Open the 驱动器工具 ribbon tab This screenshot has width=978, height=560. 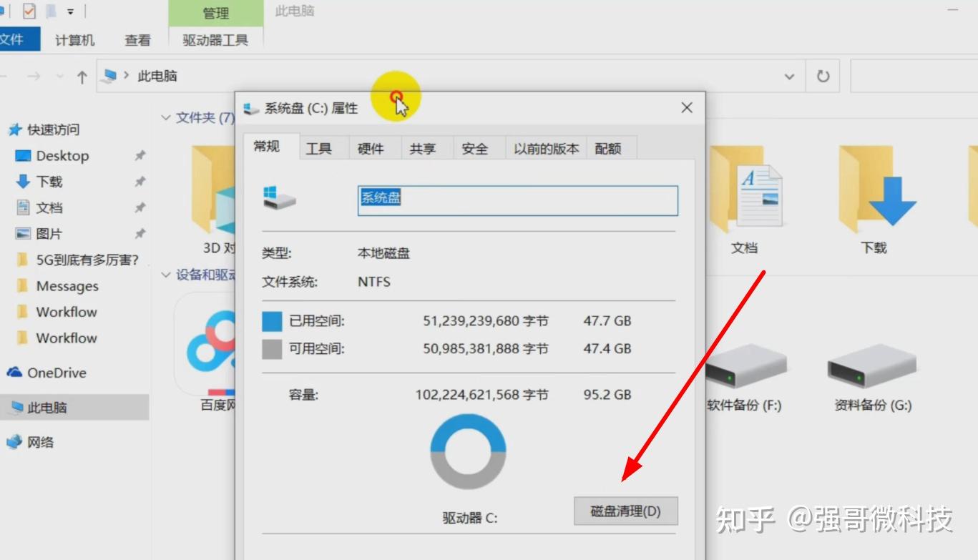(215, 40)
